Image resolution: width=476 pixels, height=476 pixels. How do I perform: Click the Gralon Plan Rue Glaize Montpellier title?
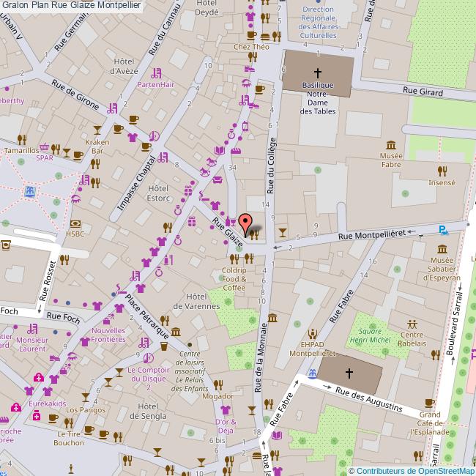[72, 6]
